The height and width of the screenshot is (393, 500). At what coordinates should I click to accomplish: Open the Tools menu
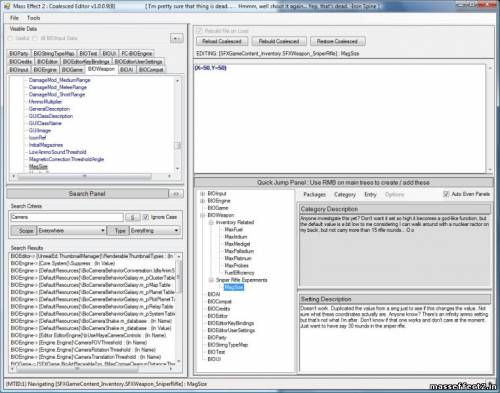coord(33,18)
